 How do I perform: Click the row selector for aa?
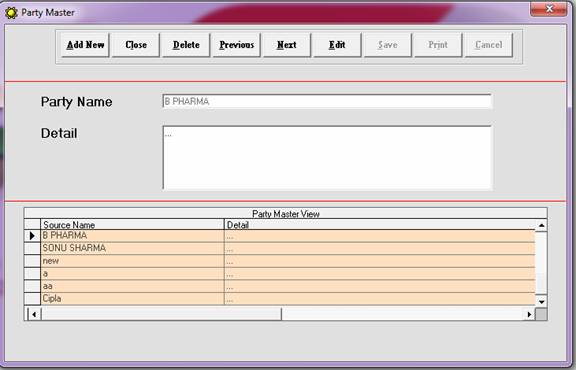(32, 286)
